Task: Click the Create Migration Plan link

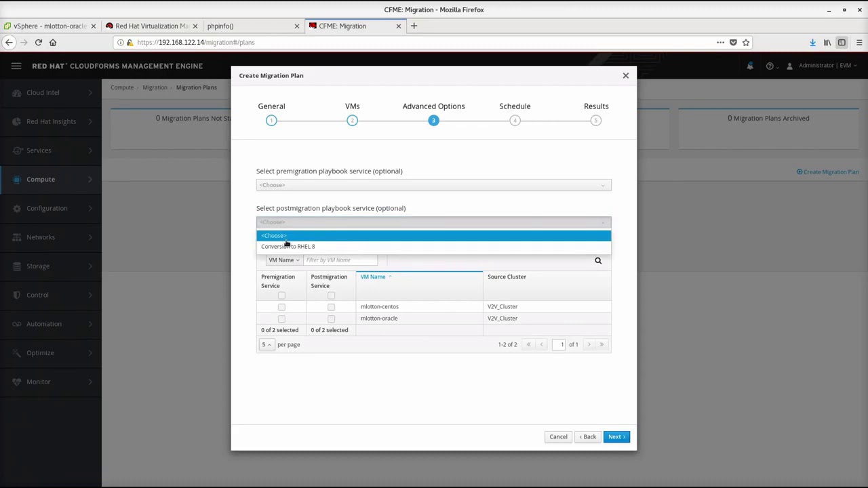Action: [827, 171]
